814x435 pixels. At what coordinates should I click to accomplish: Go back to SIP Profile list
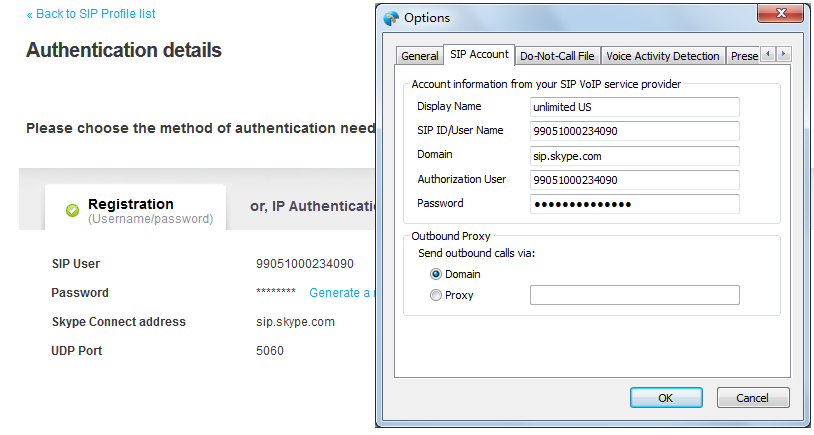tap(91, 14)
